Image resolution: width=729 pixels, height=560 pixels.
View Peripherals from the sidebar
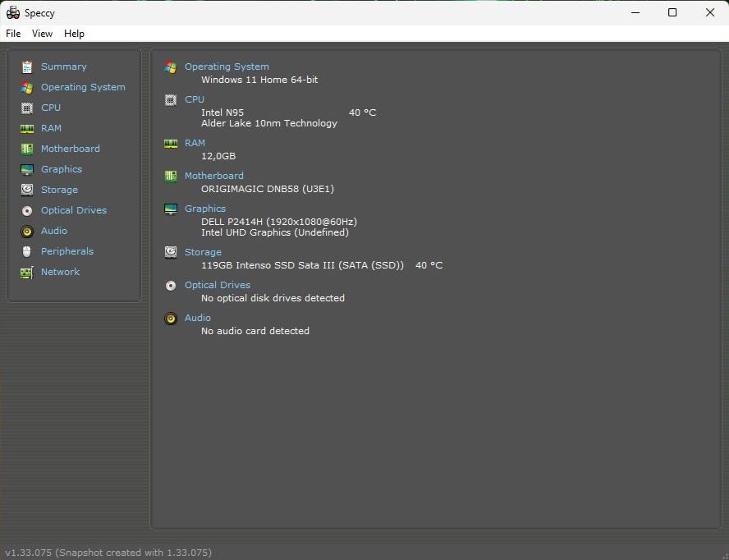point(67,251)
